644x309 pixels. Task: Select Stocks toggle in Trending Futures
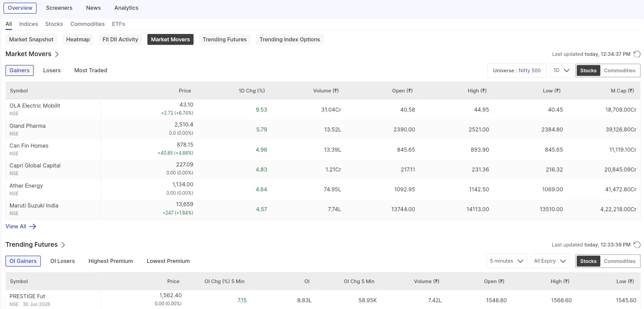[x=588, y=261]
